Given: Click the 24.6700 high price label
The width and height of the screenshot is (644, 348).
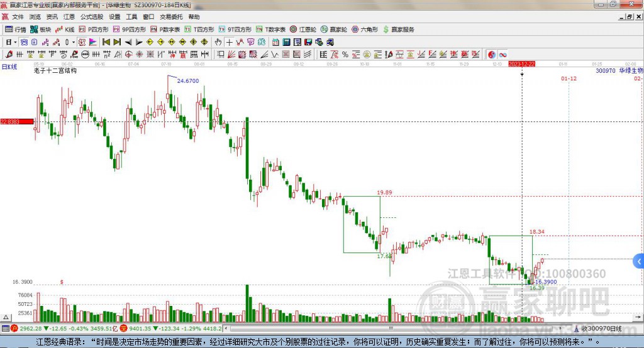Looking at the screenshot, I should 187,81.
